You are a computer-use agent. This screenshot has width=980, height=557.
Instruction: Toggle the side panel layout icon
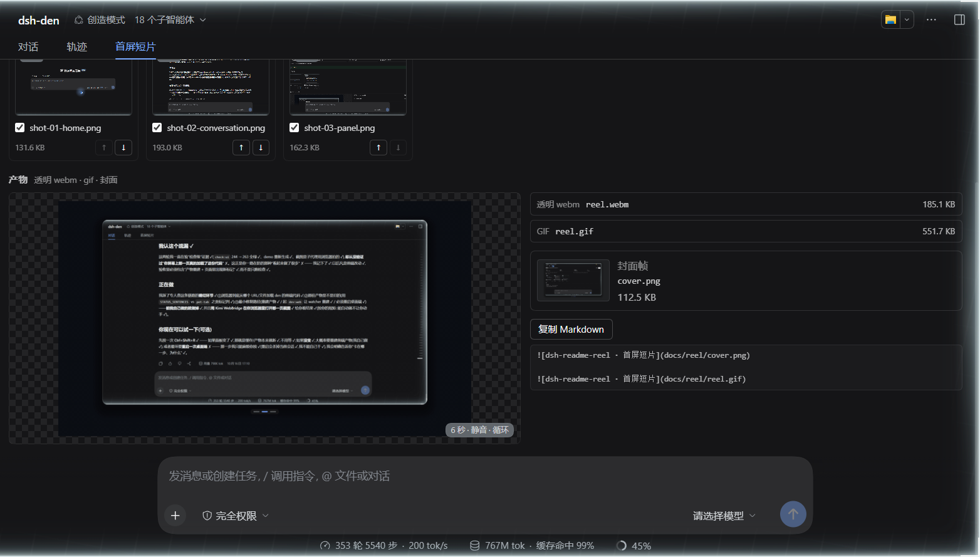(959, 19)
